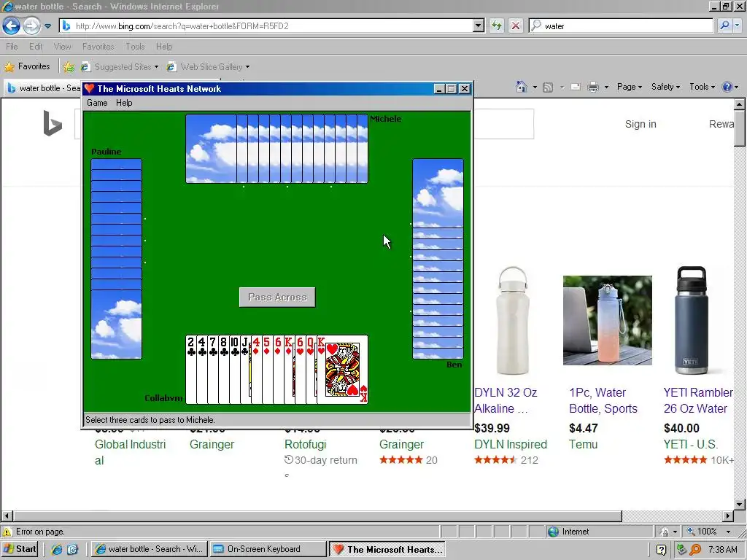Click the magnifier Search button in IE
Viewport: 747px width, 560px height.
(724, 26)
